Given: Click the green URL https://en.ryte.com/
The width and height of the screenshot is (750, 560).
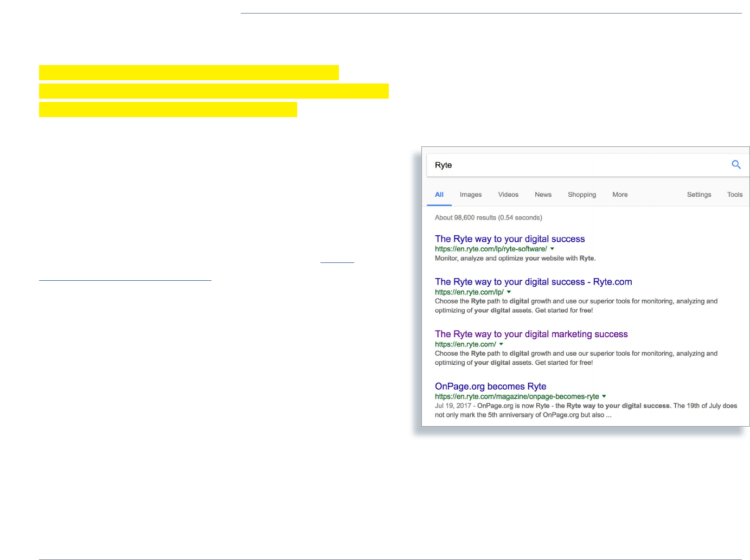Looking at the screenshot, I should 465,344.
